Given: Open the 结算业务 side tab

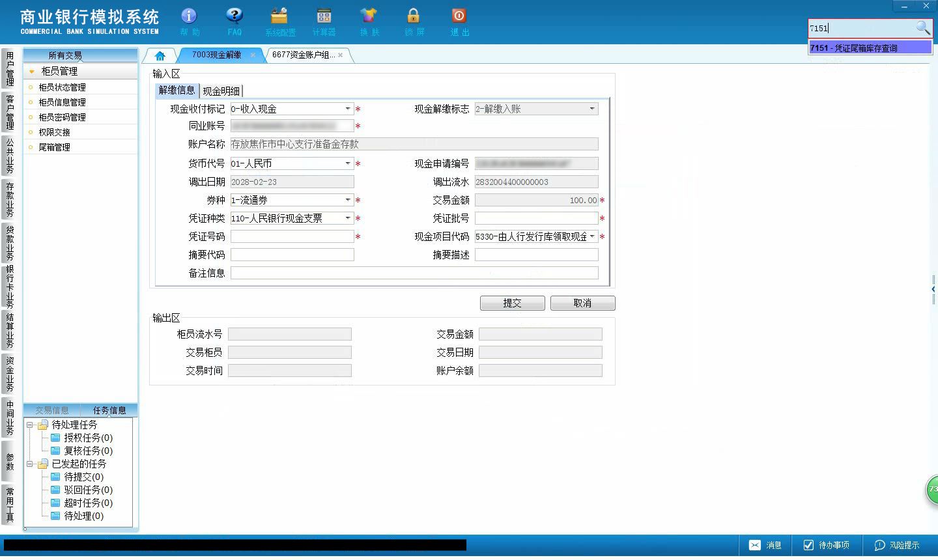Looking at the screenshot, I should 10,330.
